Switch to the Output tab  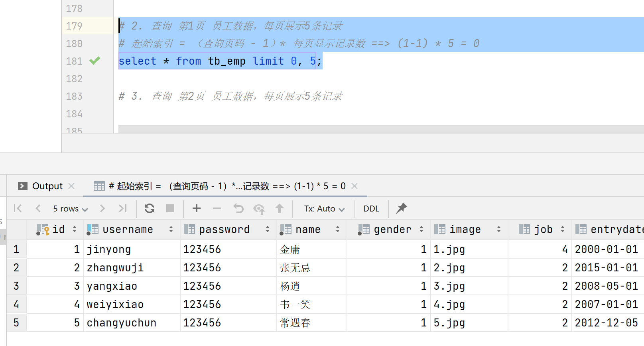(41, 186)
